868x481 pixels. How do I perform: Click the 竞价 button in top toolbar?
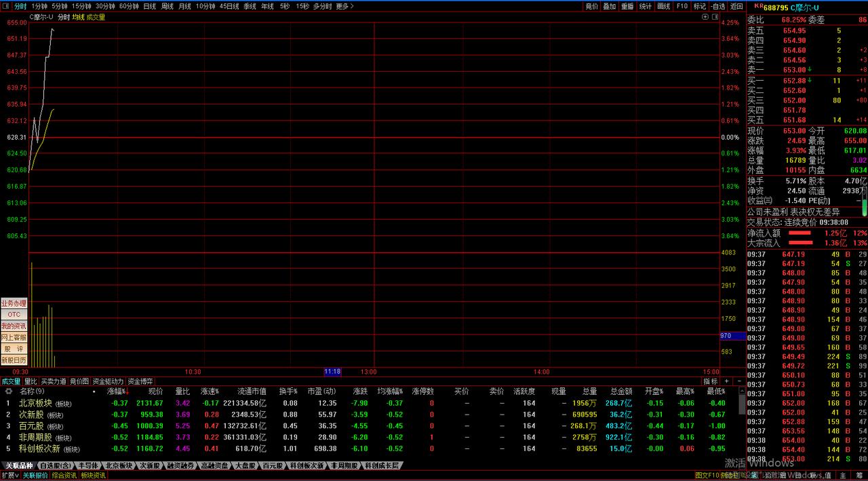pyautogui.click(x=592, y=6)
